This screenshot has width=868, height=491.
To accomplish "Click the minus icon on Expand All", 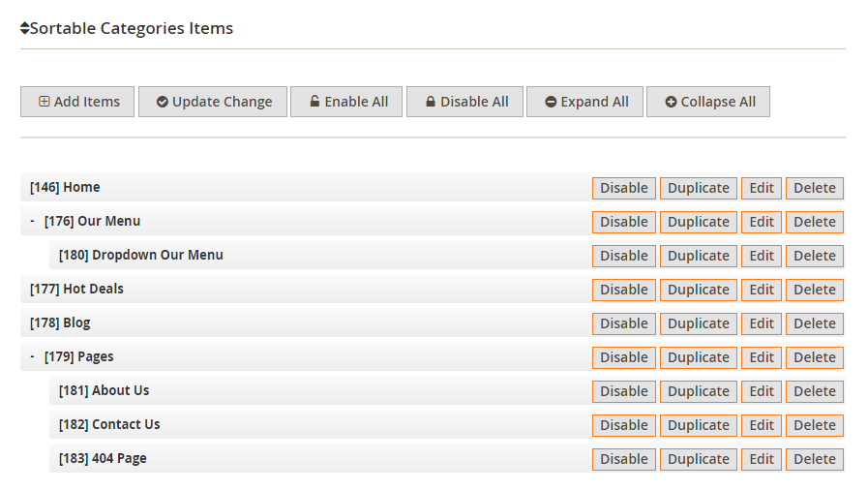I will point(551,102).
